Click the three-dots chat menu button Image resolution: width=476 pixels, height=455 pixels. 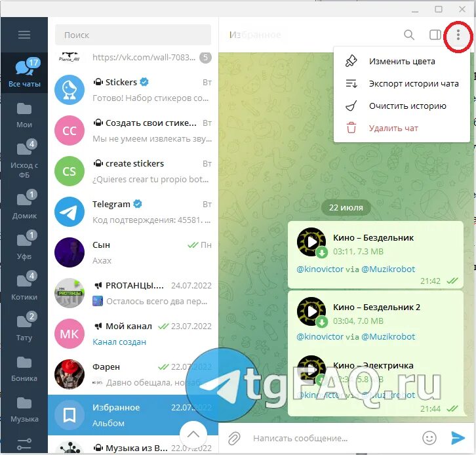click(458, 35)
